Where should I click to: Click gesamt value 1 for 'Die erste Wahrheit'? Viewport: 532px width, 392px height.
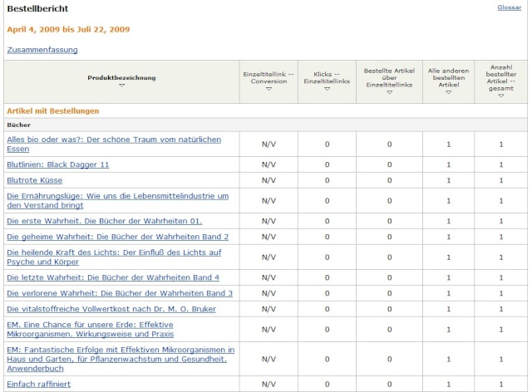[500, 221]
